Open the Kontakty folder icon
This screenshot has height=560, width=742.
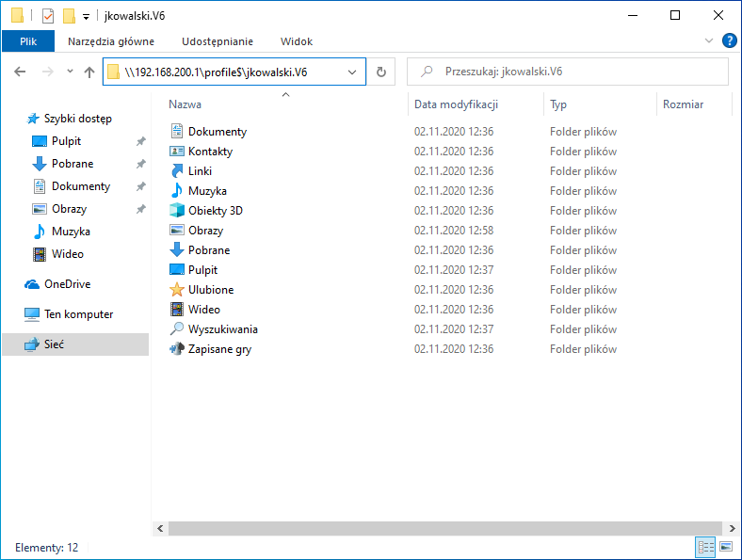click(x=176, y=152)
